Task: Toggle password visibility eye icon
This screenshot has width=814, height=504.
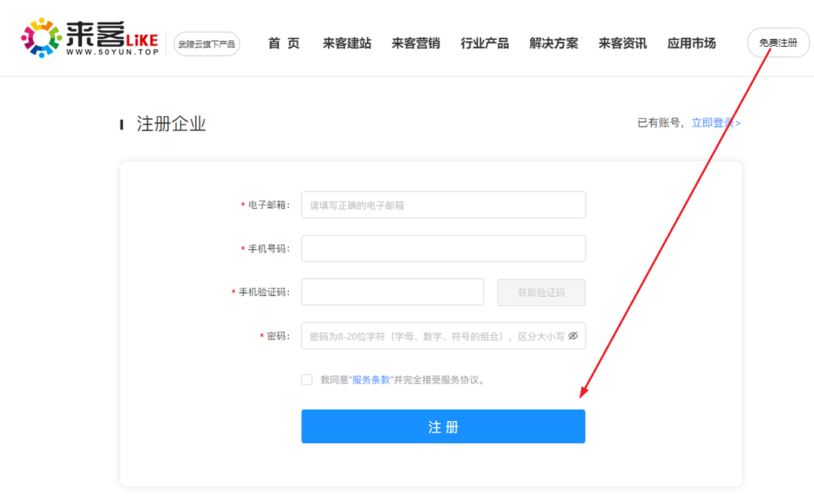Action: (x=573, y=336)
